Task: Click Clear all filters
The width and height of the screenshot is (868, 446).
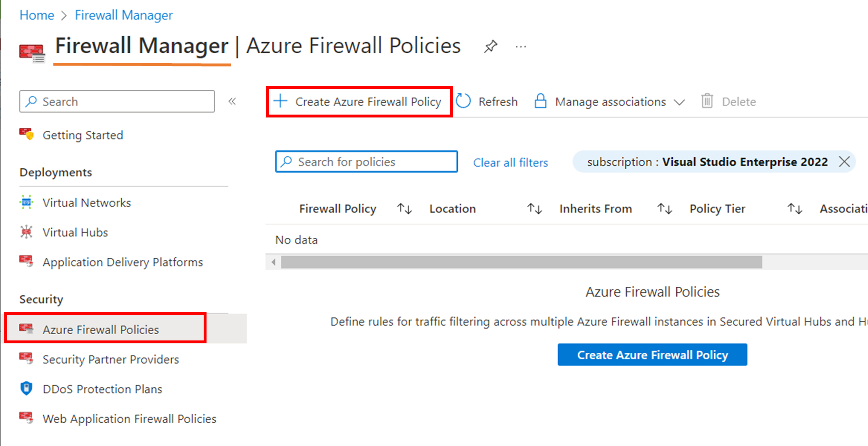Action: click(x=510, y=162)
